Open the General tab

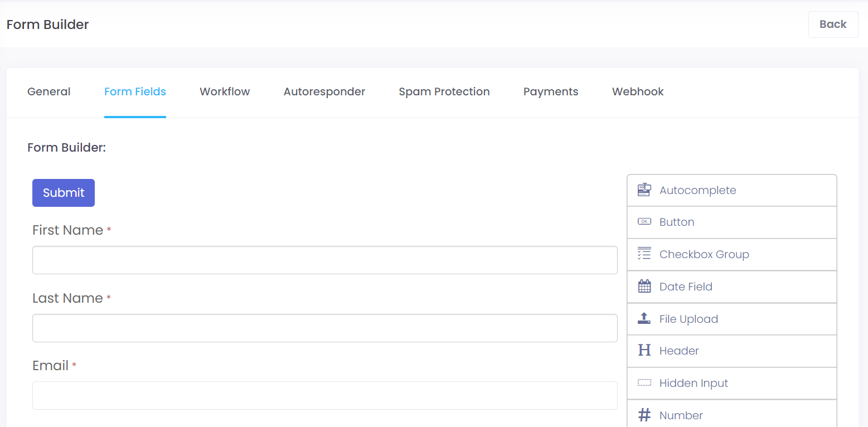[x=49, y=92]
